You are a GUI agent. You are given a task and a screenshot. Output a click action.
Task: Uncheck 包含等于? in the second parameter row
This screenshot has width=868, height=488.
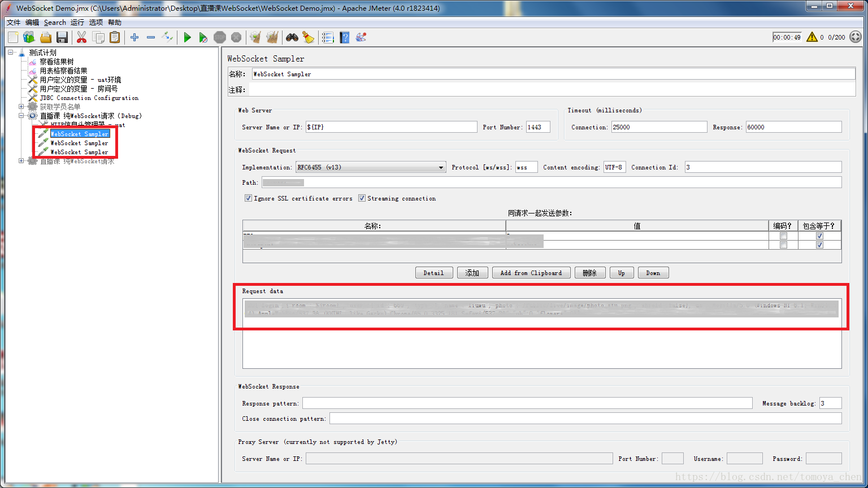pyautogui.click(x=819, y=245)
